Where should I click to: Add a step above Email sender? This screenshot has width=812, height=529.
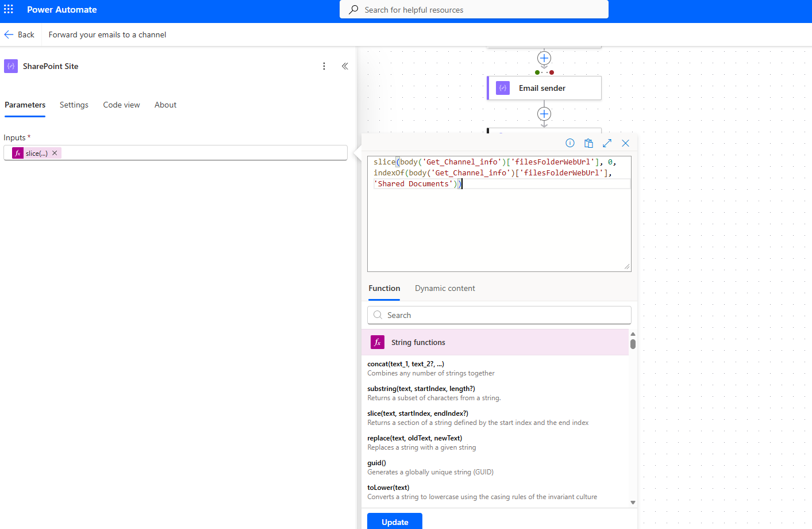pyautogui.click(x=544, y=58)
